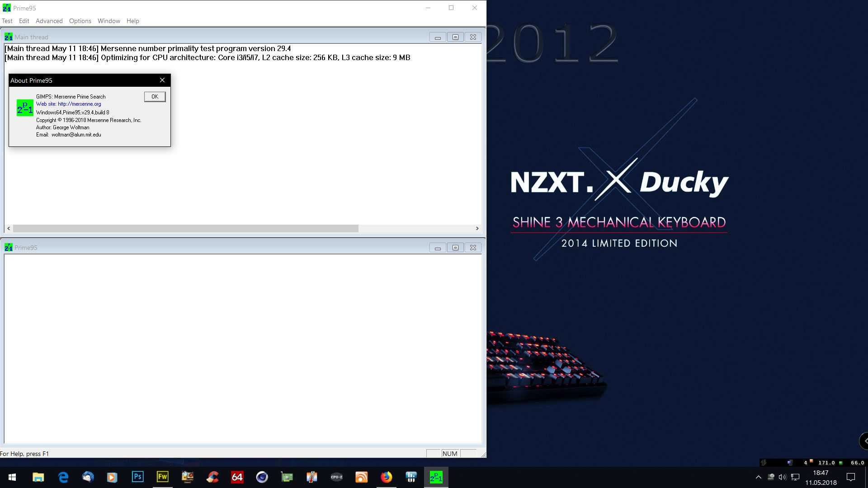Click the Main thread window icon
Screen dimensions: 868x488
point(8,37)
